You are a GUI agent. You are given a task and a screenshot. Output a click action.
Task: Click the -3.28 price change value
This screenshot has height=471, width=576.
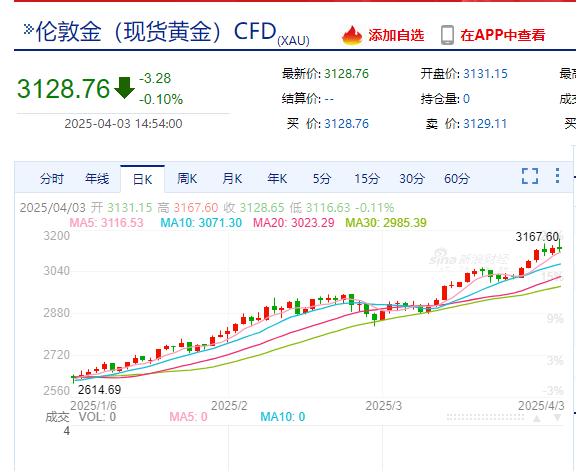155,78
